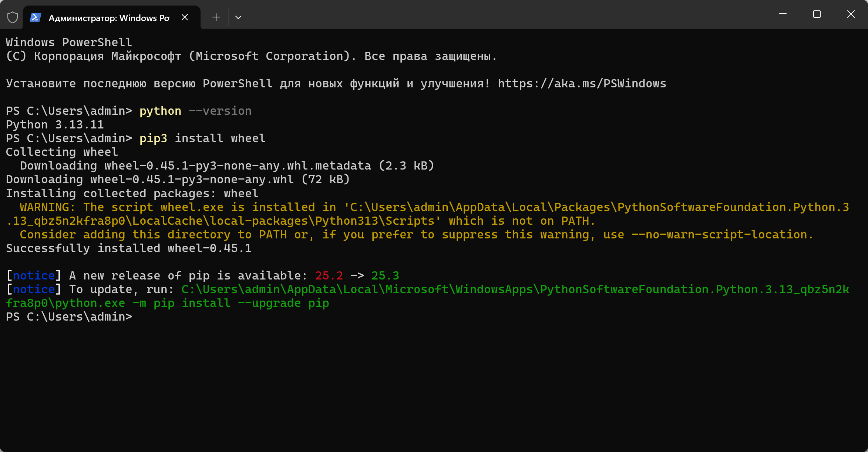
Task: Open a new terminal tab with the plus button
Action: tap(216, 17)
